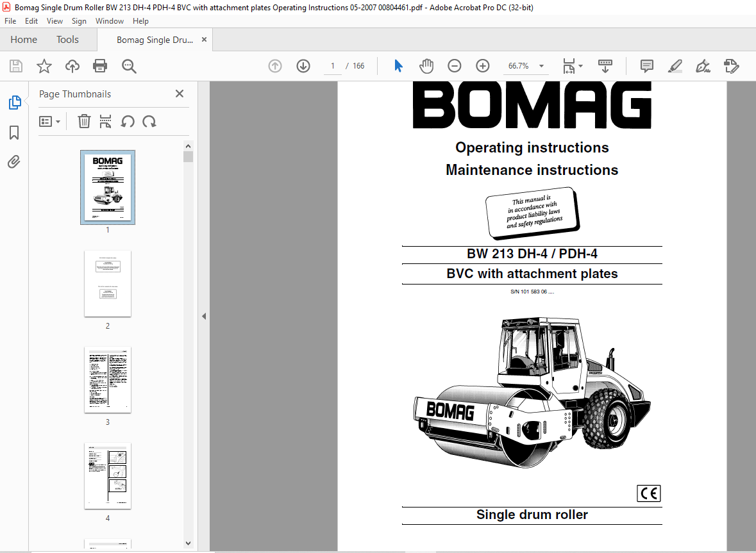Screen dimensions: 756x553
Task: Click the 'BVC with attachment plates' text
Action: pyautogui.click(x=532, y=274)
